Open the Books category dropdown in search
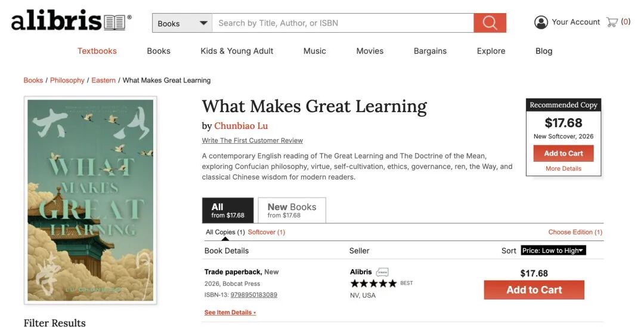 click(x=182, y=23)
